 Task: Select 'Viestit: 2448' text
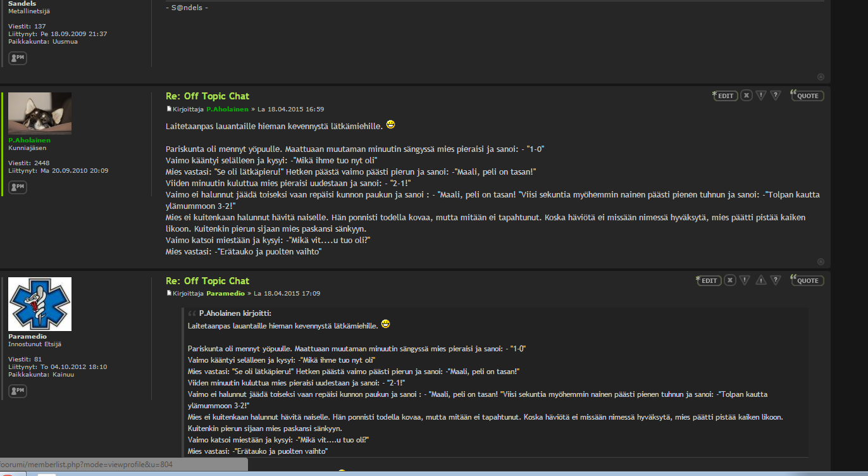coord(29,163)
